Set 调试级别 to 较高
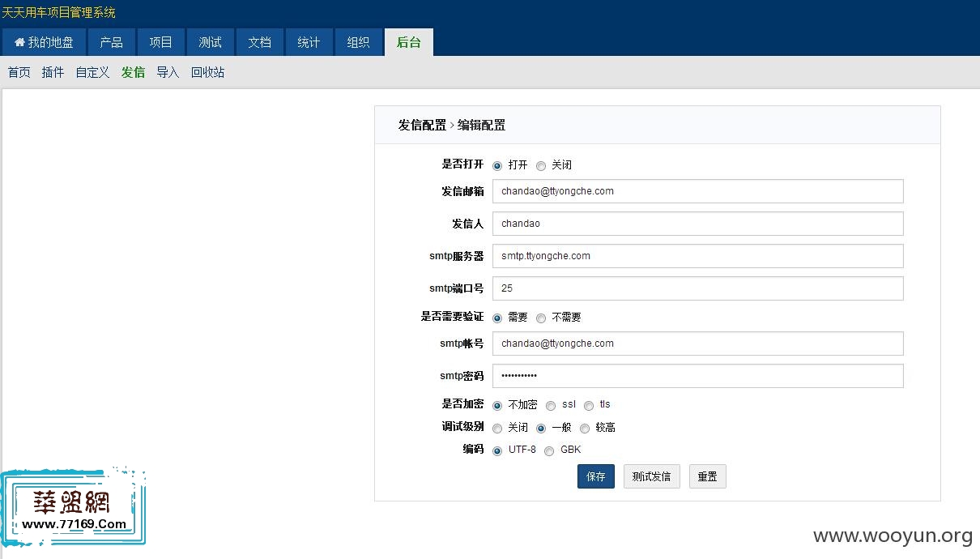 pyautogui.click(x=584, y=428)
